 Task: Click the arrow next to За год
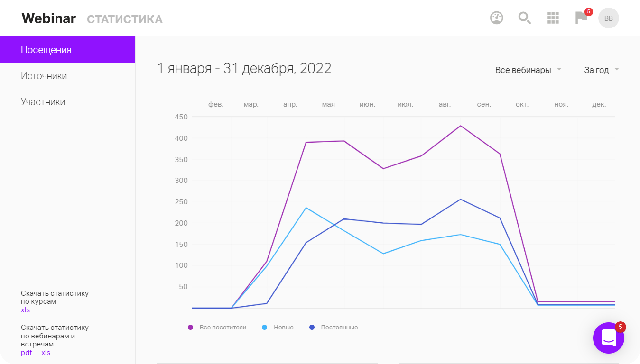pyautogui.click(x=617, y=69)
